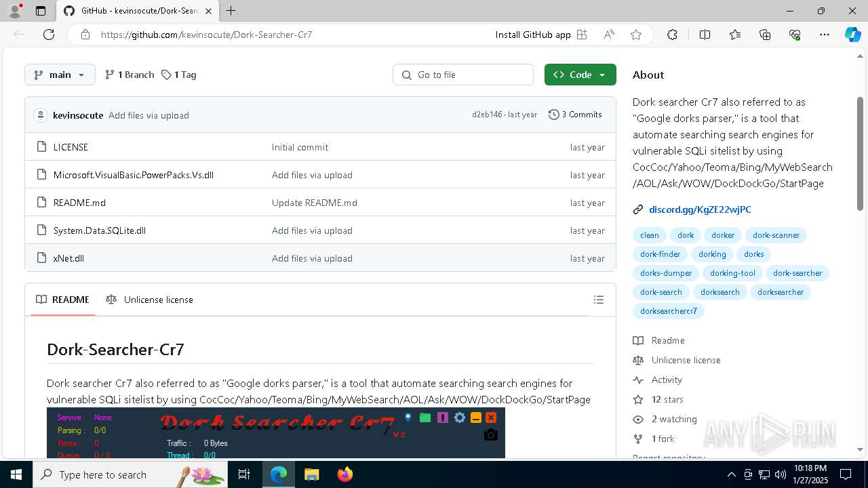
Task: Open a new browser tab
Action: tap(231, 11)
